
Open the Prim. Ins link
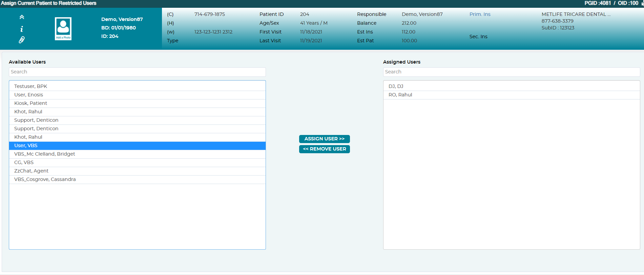click(480, 14)
